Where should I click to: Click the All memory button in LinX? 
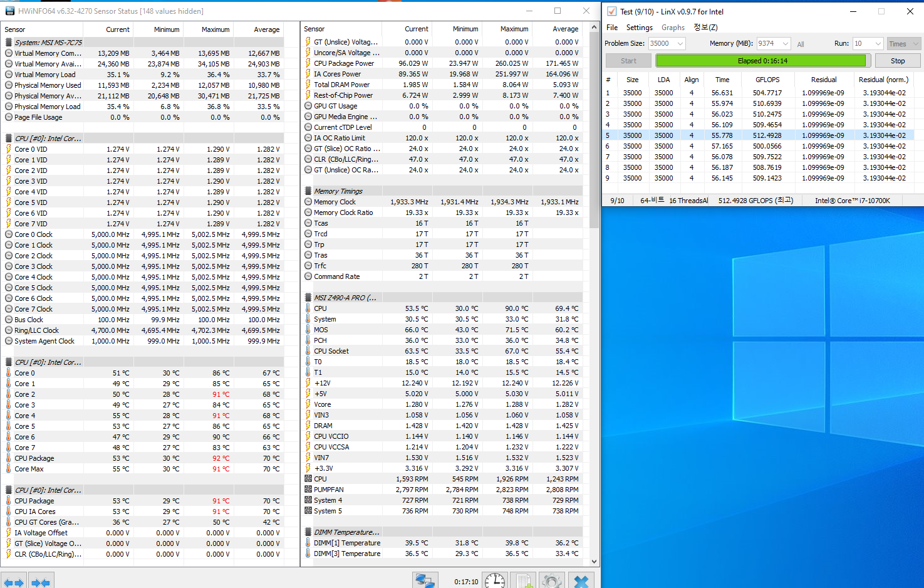point(801,44)
